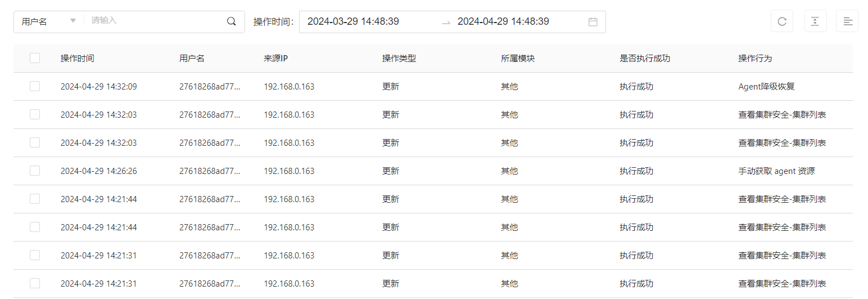
Task: Open the 用户名 filter dropdown
Action: click(x=49, y=21)
